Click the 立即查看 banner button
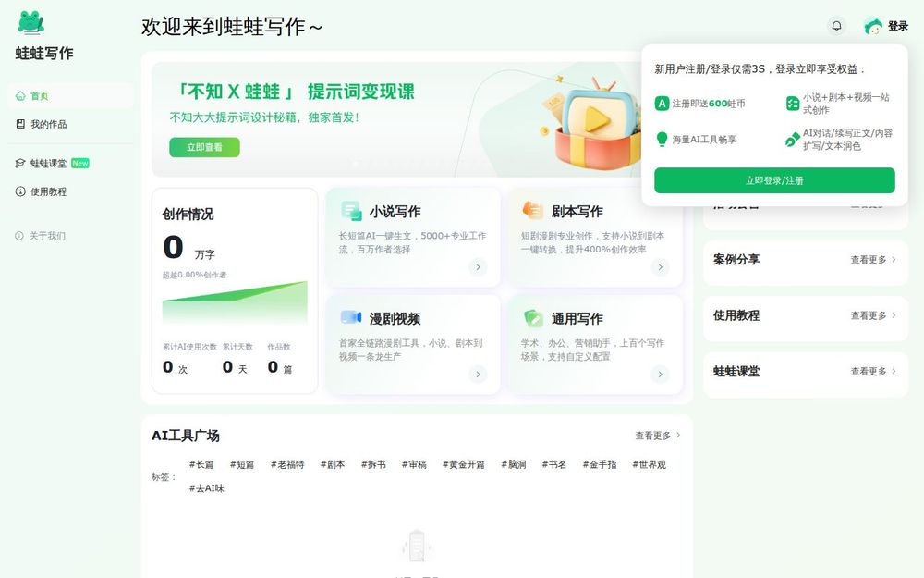924x578 pixels. [204, 147]
